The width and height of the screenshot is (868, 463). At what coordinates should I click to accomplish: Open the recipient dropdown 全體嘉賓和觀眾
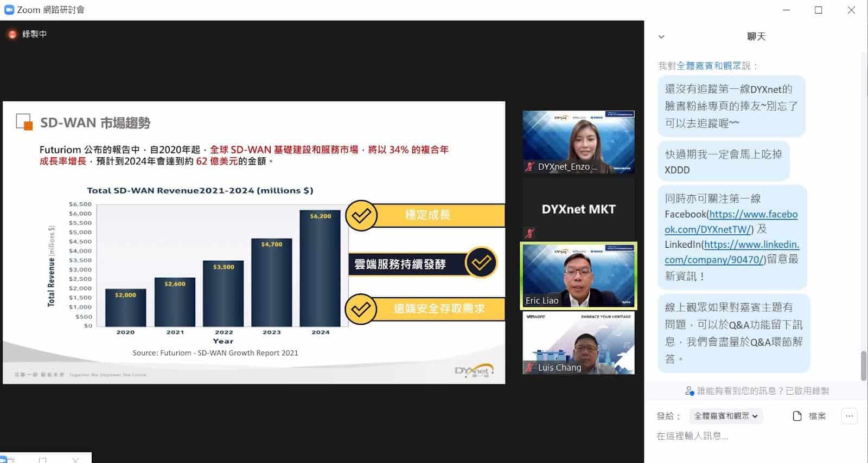point(726,416)
